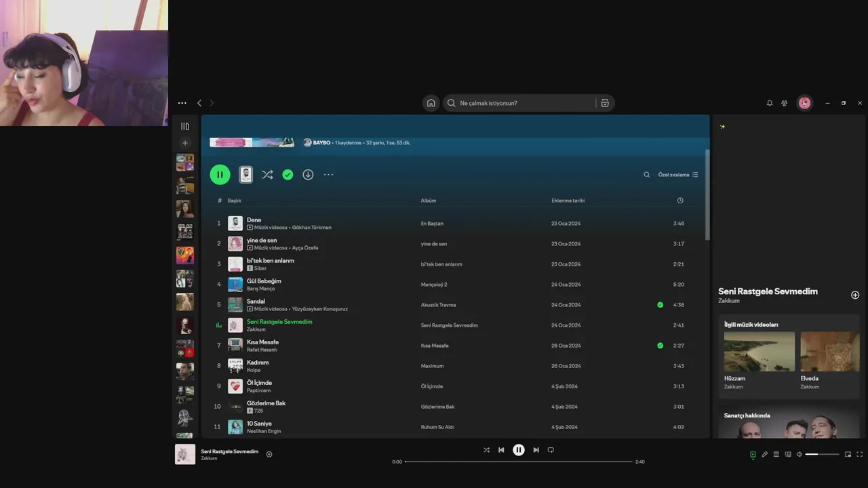Sort by the 'Başlık' column header
Image resolution: width=868 pixels, height=488 pixels.
click(x=234, y=201)
